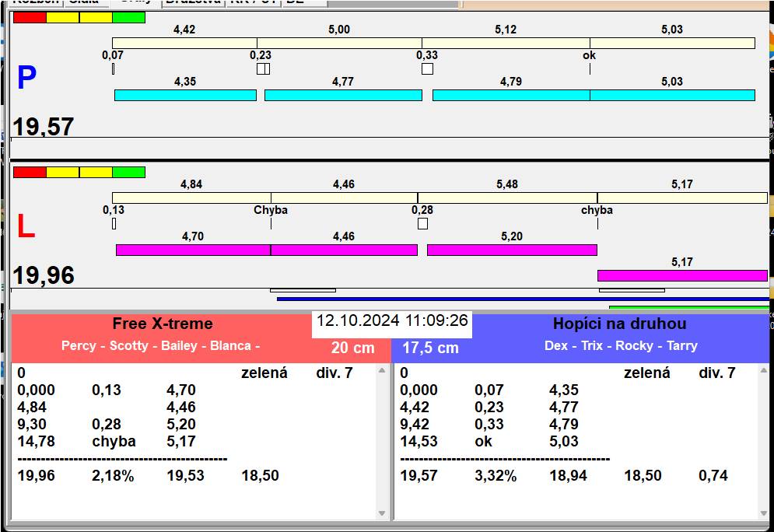This screenshot has width=774, height=532.
Task: Switch to the Družstva tab
Action: (x=193, y=2)
